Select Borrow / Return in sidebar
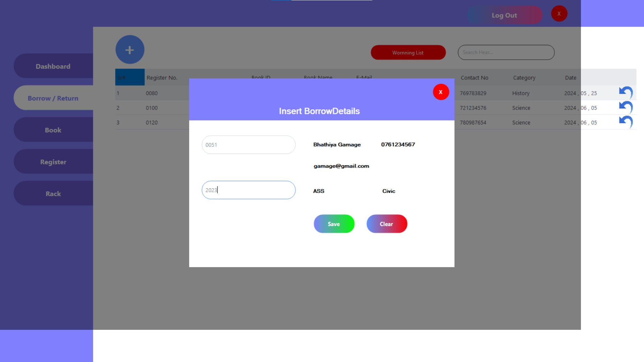 [x=53, y=98]
